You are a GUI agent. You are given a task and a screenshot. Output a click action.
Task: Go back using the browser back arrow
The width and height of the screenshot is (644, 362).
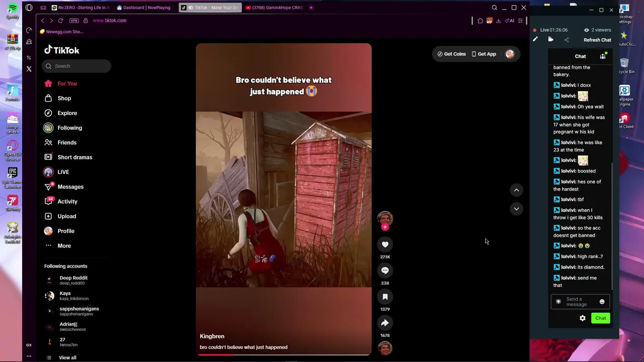pos(42,21)
